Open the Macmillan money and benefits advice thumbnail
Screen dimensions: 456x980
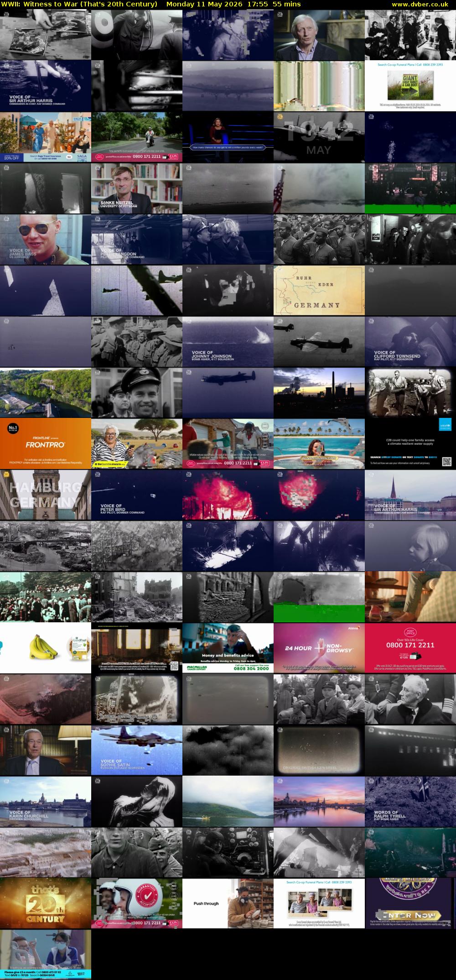pos(228,648)
